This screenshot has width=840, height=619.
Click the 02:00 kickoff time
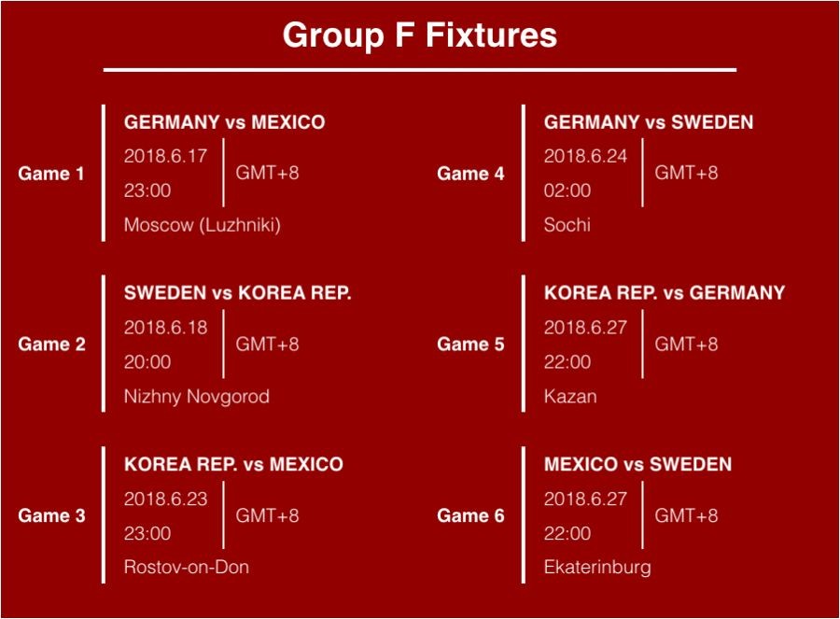click(567, 190)
